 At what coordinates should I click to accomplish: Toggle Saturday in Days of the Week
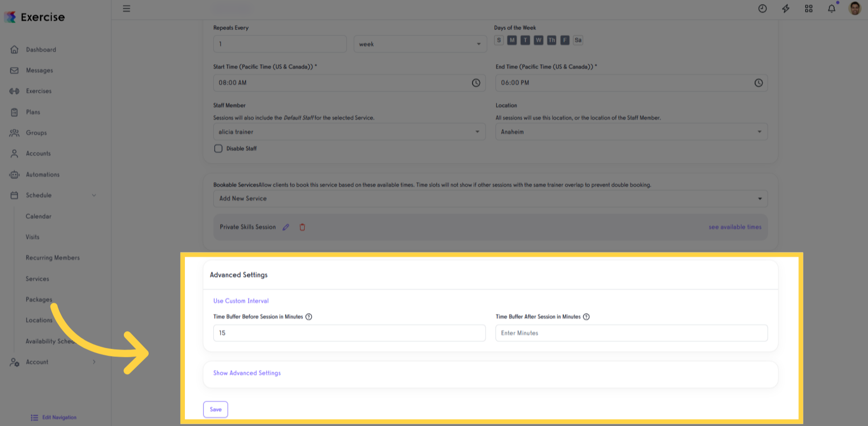(x=578, y=40)
